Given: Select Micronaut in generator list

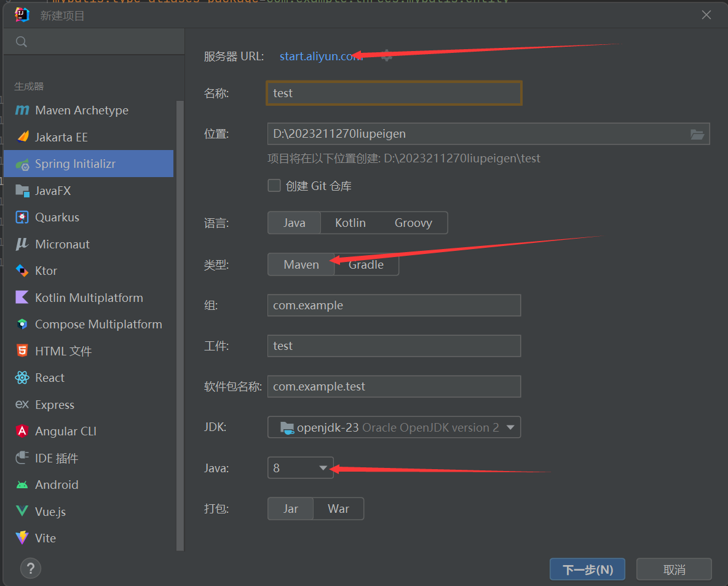Looking at the screenshot, I should (x=89, y=244).
